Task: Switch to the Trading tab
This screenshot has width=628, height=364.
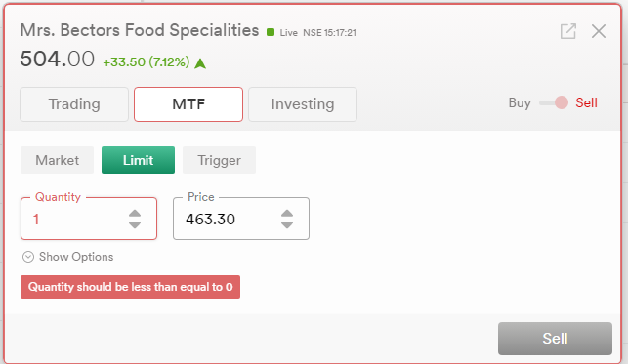Action: 74,104
